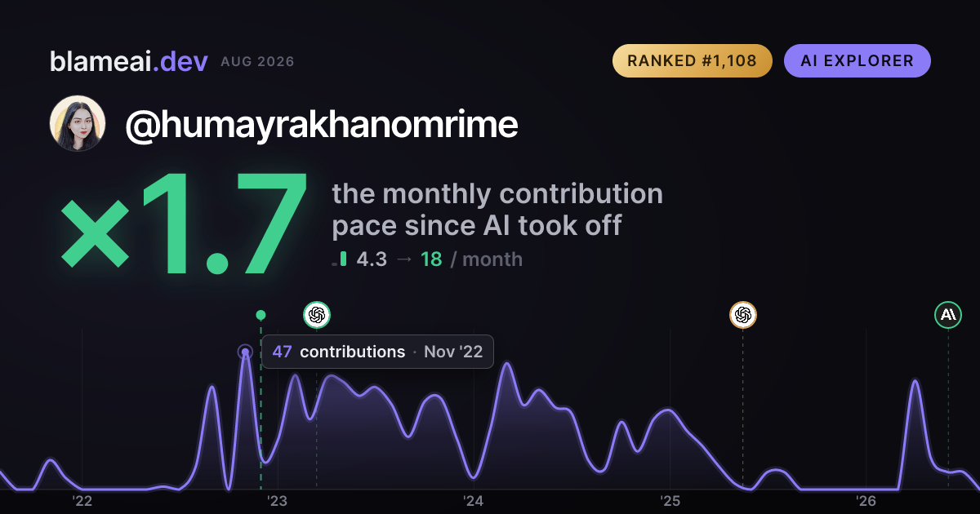980x514 pixels.
Task: Open the user avatar photo
Action: coord(78,123)
